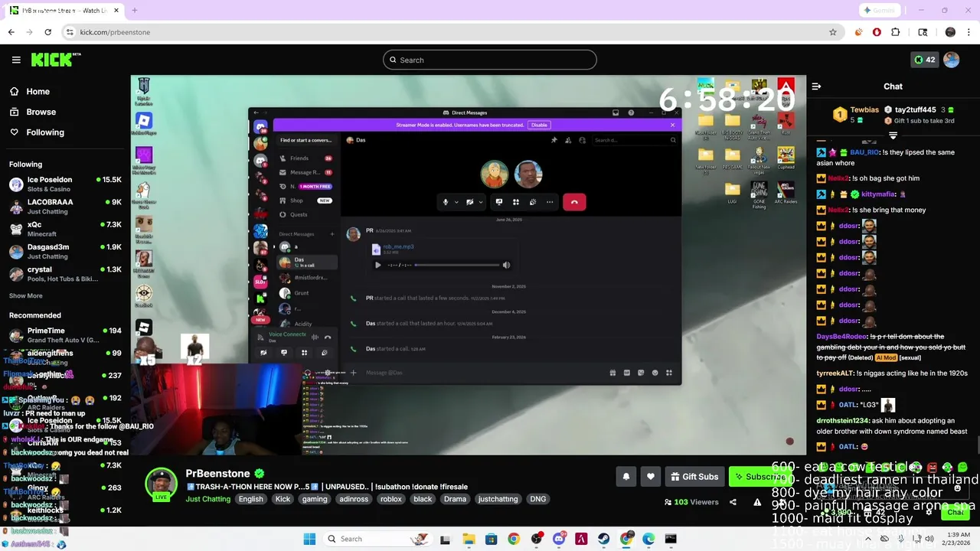Click the rob_me.mp3 volume speaker control

(506, 265)
